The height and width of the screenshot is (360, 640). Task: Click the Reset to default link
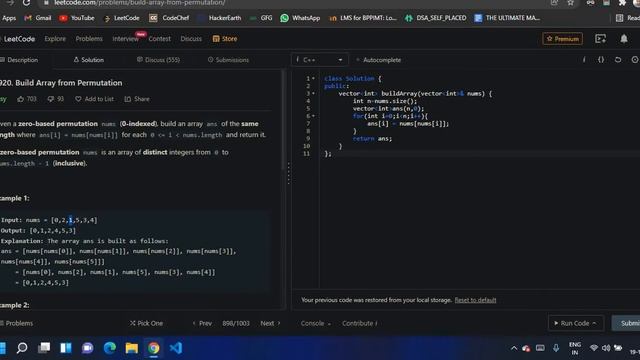point(476,300)
